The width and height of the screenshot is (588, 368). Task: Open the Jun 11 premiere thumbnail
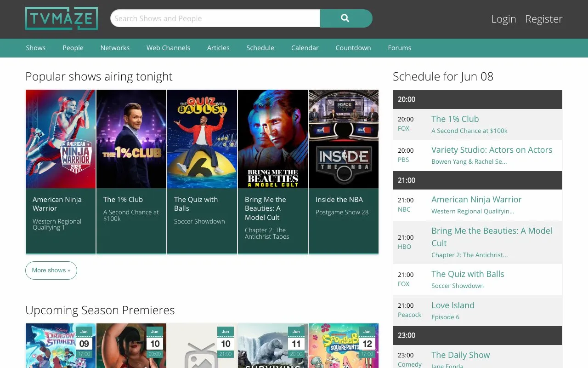(x=273, y=345)
